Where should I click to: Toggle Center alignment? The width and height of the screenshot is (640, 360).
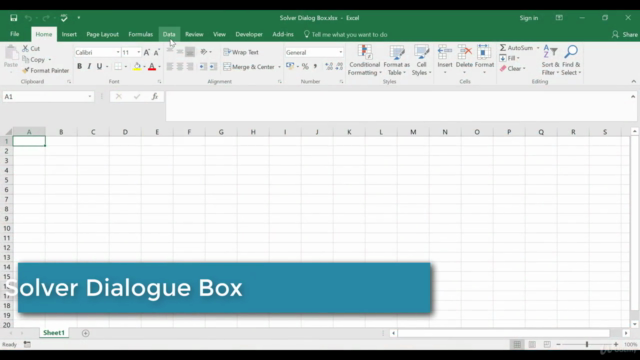click(180, 67)
